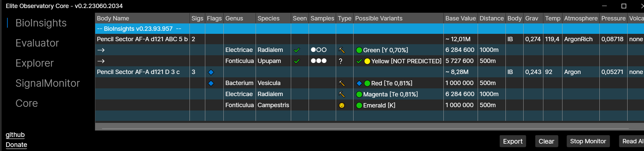The width and height of the screenshot is (644, 151).
Task: Click the Export button
Action: pos(513,141)
